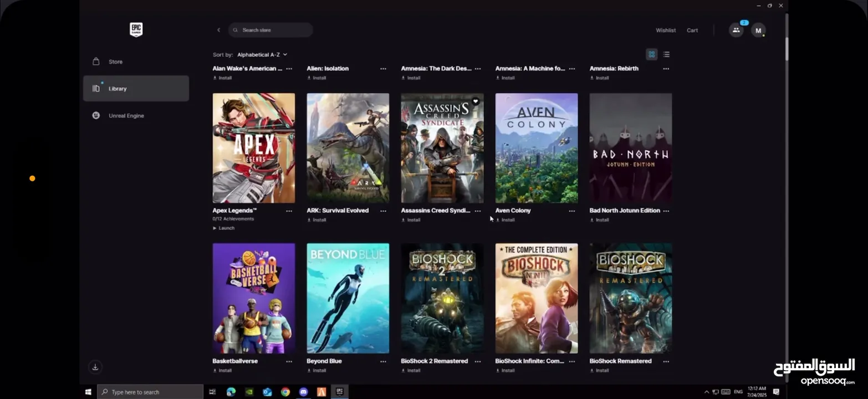
Task: Open more options for Alan Wake's American
Action: [x=289, y=69]
